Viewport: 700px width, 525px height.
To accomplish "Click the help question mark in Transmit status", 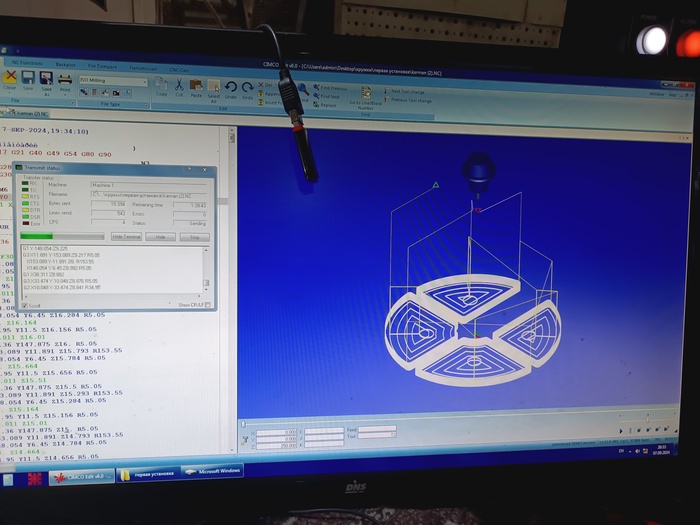I will (189, 169).
